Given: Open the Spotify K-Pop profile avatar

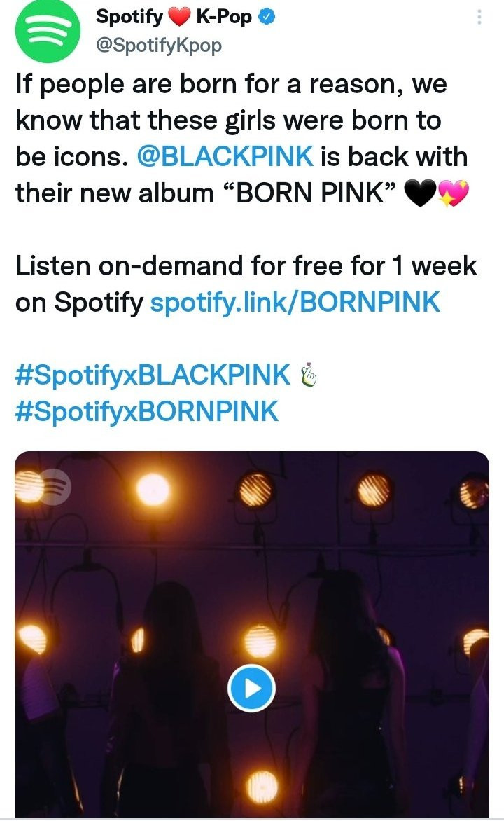Looking at the screenshot, I should pos(48,30).
